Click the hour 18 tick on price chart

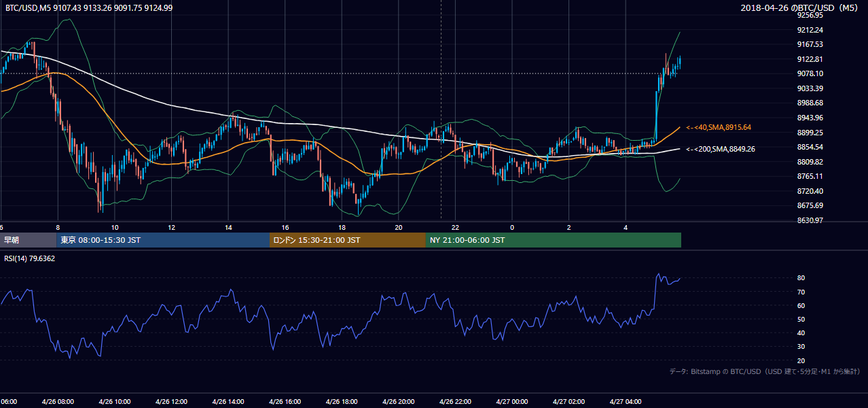click(342, 227)
